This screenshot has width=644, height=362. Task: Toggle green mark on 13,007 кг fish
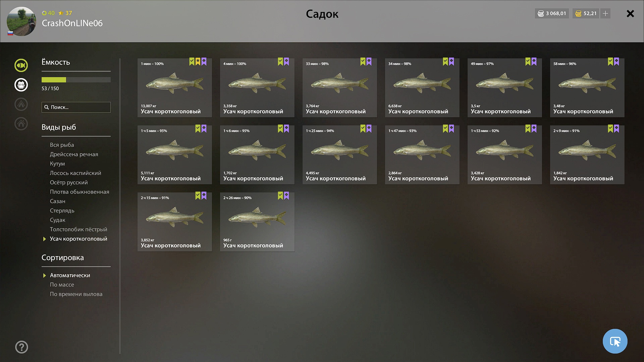(192, 62)
